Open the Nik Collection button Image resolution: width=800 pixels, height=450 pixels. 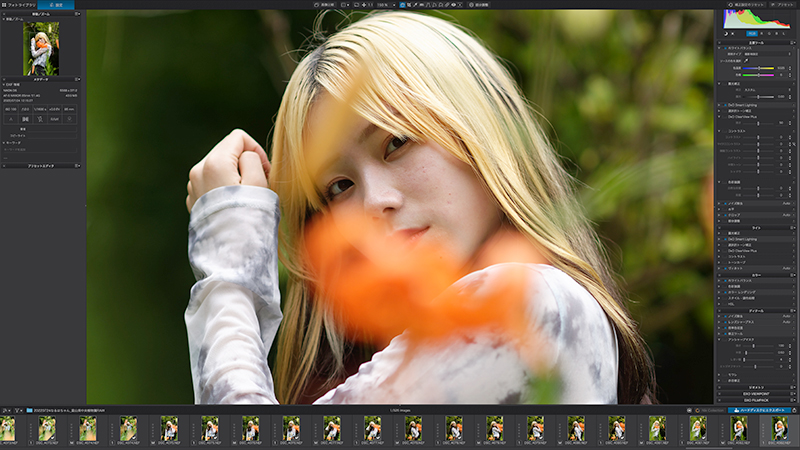(x=710, y=410)
